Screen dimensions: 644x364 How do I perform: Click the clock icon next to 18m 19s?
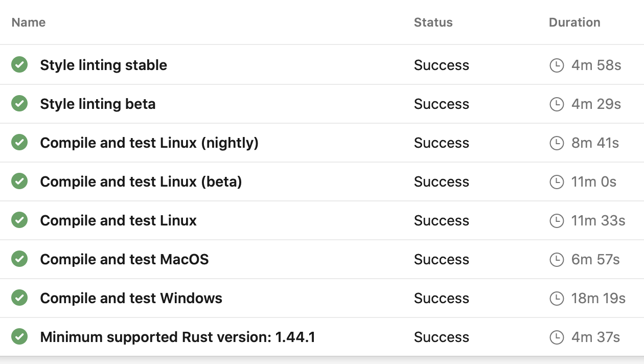click(556, 299)
